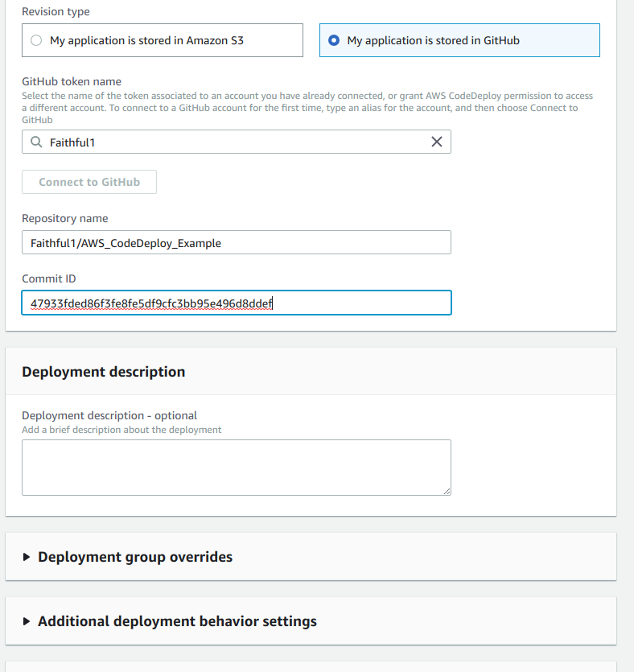Clear the GitHub token name with X
The width and height of the screenshot is (634, 672).
click(x=437, y=142)
